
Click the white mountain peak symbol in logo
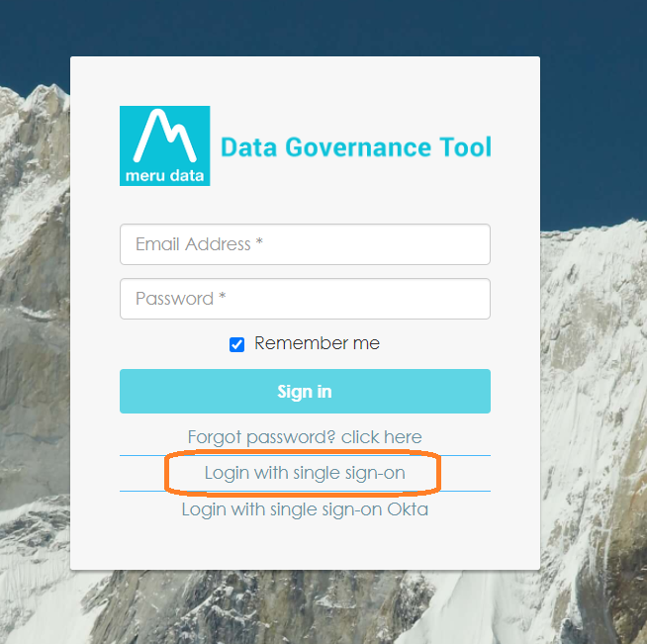pyautogui.click(x=164, y=136)
